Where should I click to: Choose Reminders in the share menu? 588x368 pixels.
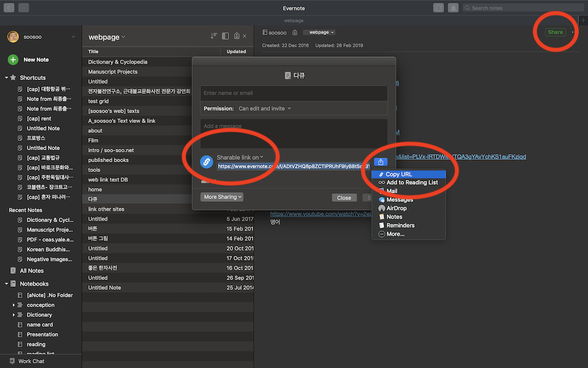pyautogui.click(x=409, y=225)
